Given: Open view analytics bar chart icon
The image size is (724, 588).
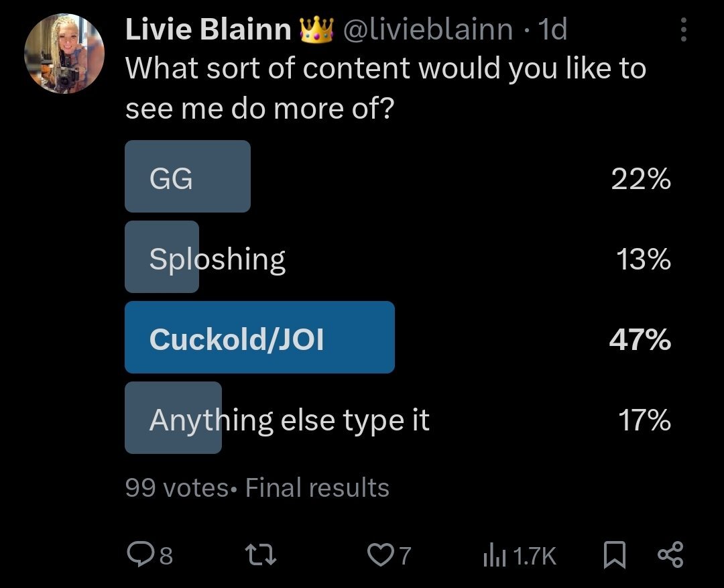Looking at the screenshot, I should click(x=493, y=554).
